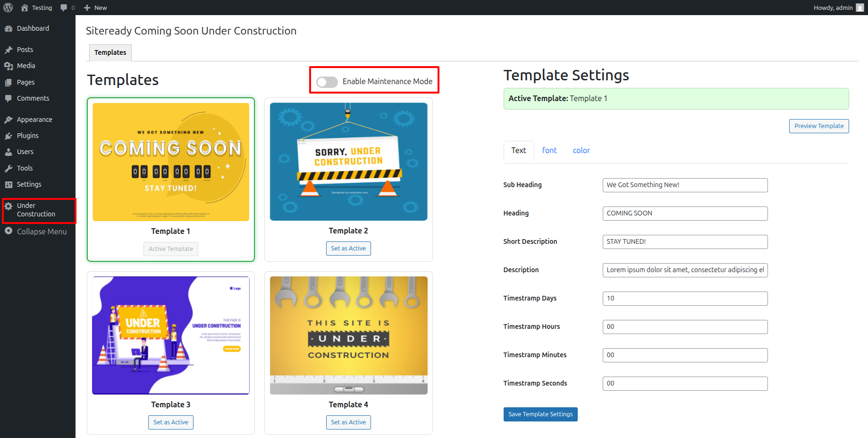Screen dimensions: 868x438
Task: Click the Tools wrench icon
Action: point(8,168)
